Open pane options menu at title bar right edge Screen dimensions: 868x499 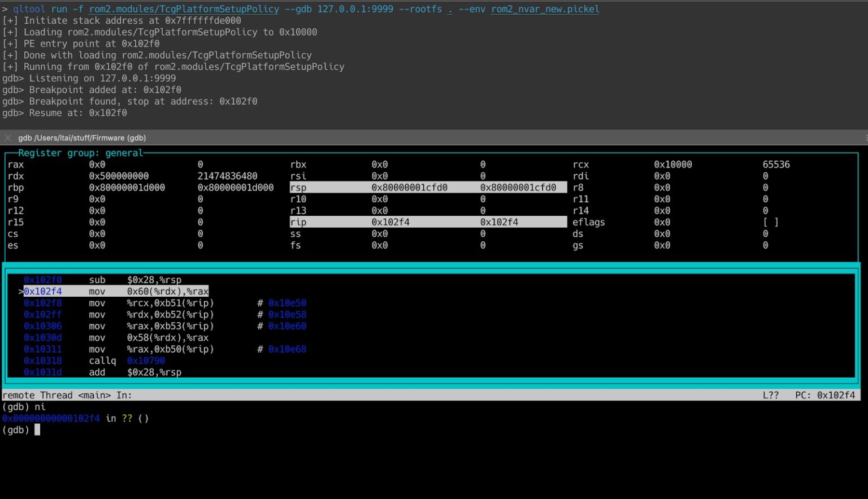point(865,138)
